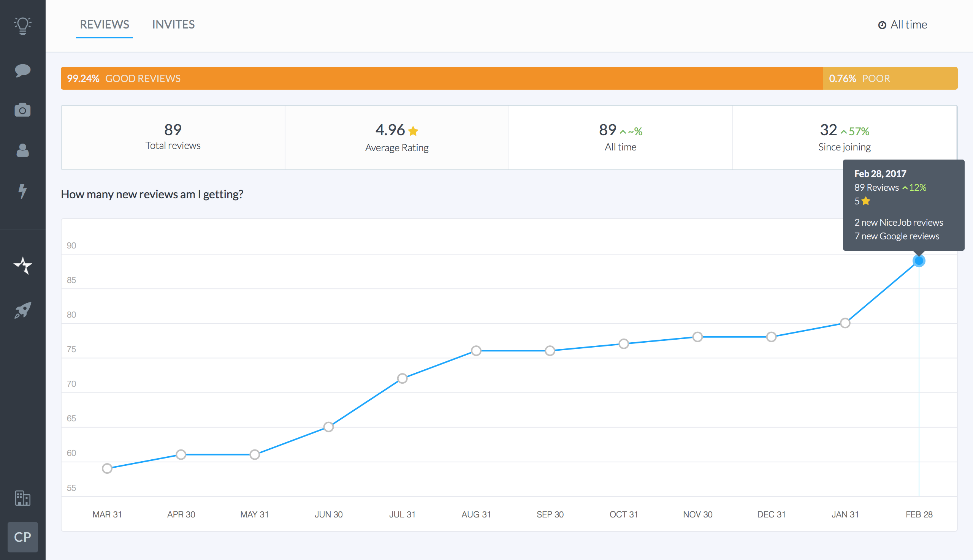The width and height of the screenshot is (973, 560).
Task: Click the lightning bolt icon in sidebar
Action: 23,191
